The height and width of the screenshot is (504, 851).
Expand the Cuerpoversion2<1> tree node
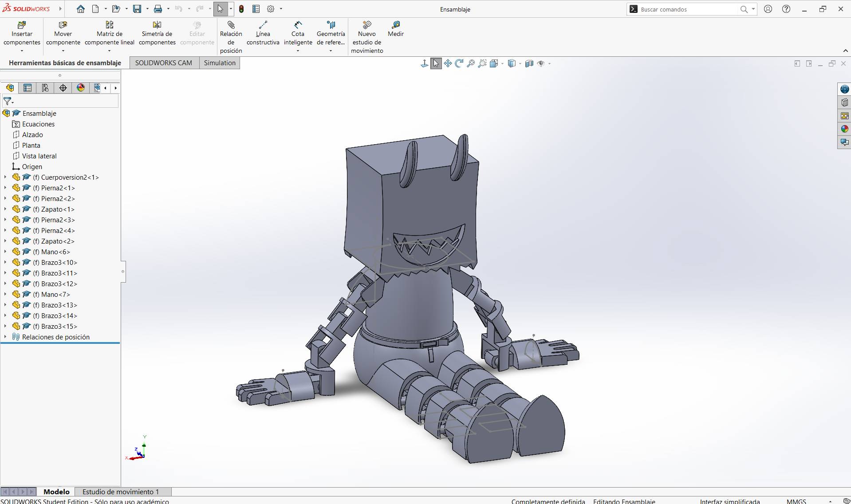pyautogui.click(x=4, y=177)
